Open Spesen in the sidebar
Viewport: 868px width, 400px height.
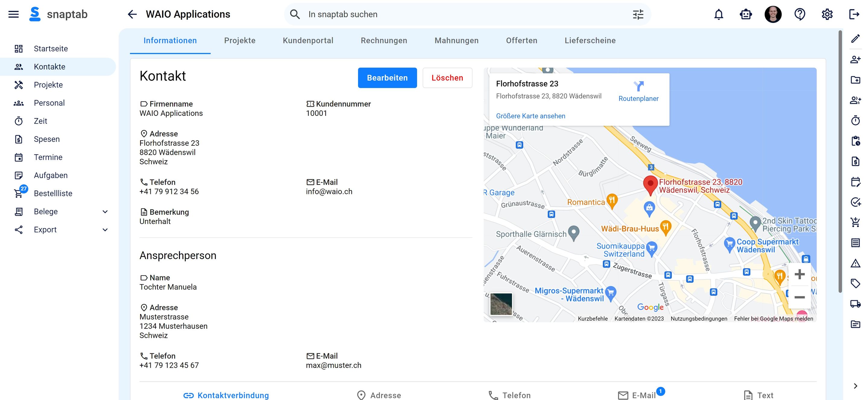click(x=58, y=139)
